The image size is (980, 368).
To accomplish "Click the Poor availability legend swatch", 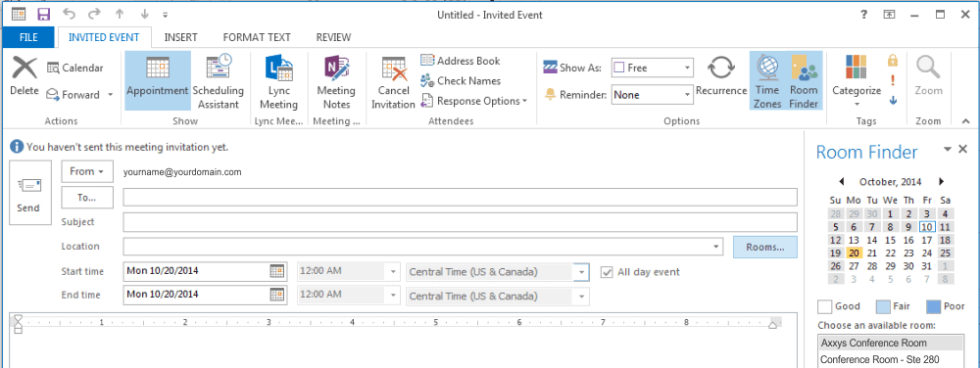I will [x=933, y=307].
